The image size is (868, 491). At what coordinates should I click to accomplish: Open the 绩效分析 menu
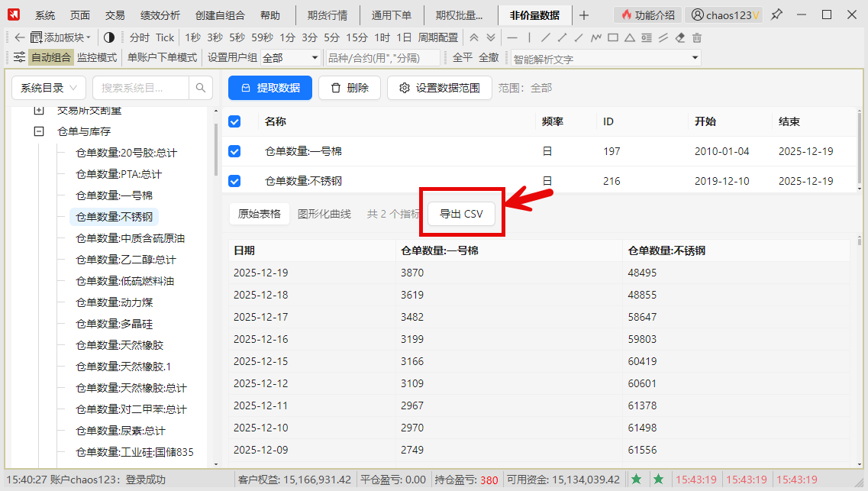[x=160, y=15]
